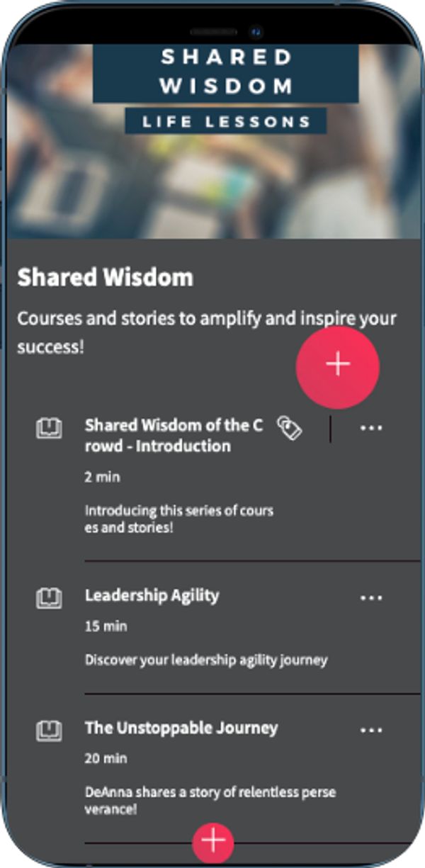Open The Unstoppable Journey course

(x=181, y=728)
